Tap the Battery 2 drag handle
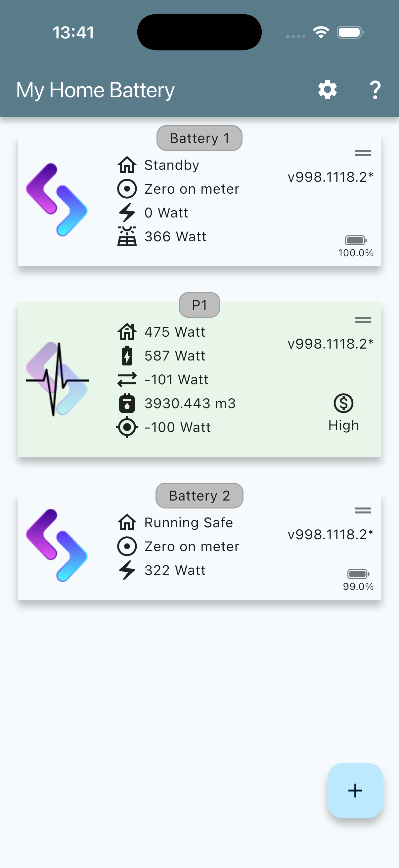Image resolution: width=399 pixels, height=868 pixels. [x=363, y=510]
